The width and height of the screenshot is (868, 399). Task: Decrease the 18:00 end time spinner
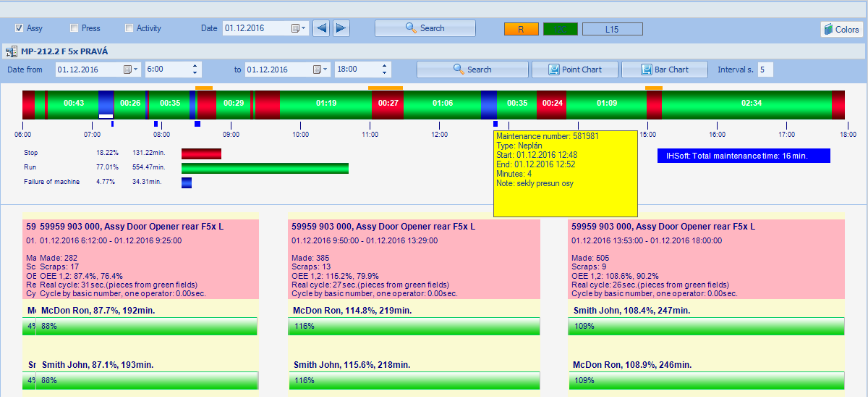click(x=383, y=73)
